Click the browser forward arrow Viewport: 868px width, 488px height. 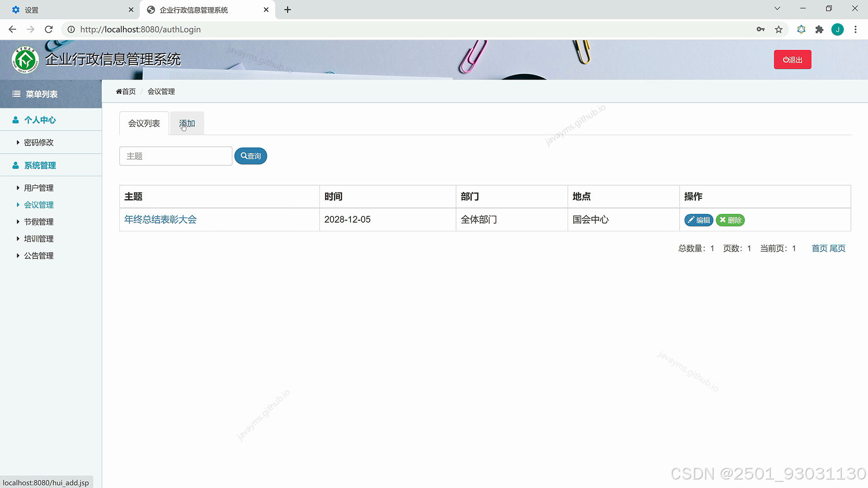click(30, 29)
